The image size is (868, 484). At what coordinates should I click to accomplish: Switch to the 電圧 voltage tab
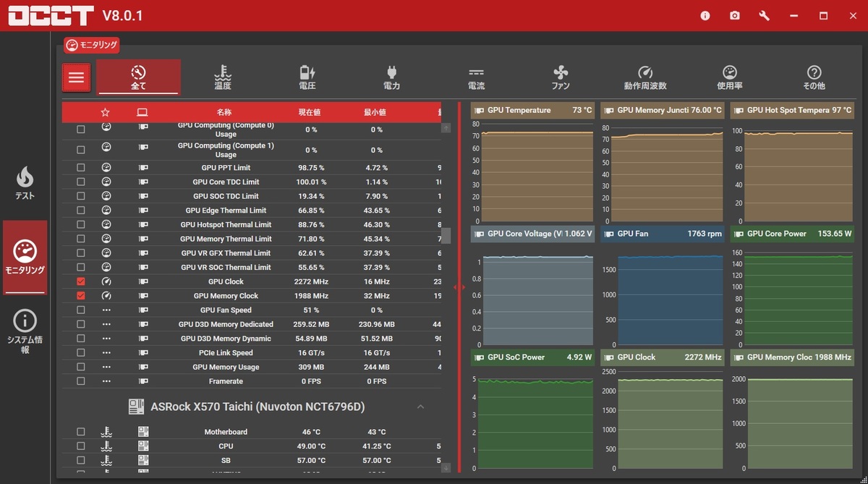(x=307, y=77)
